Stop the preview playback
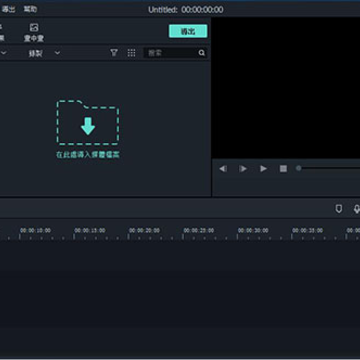This screenshot has height=360, width=360. [283, 169]
